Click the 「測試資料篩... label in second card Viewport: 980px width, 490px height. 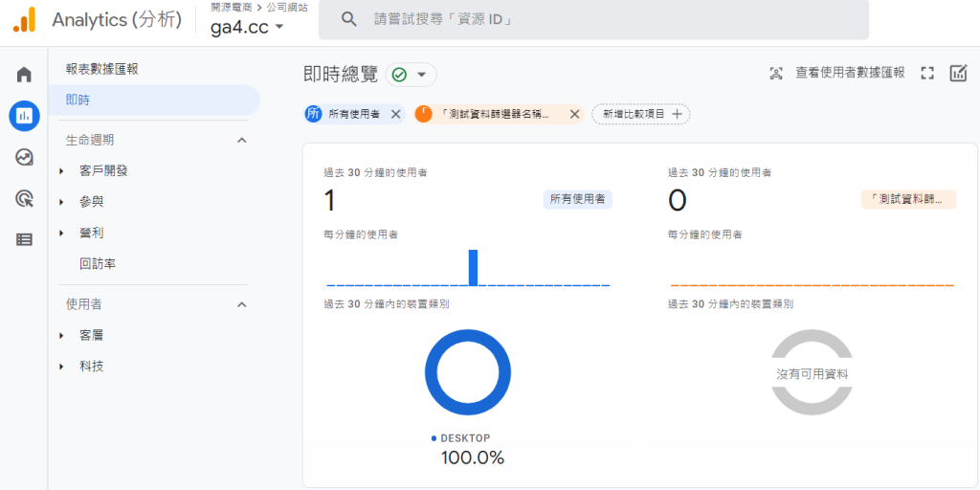pyautogui.click(x=909, y=199)
